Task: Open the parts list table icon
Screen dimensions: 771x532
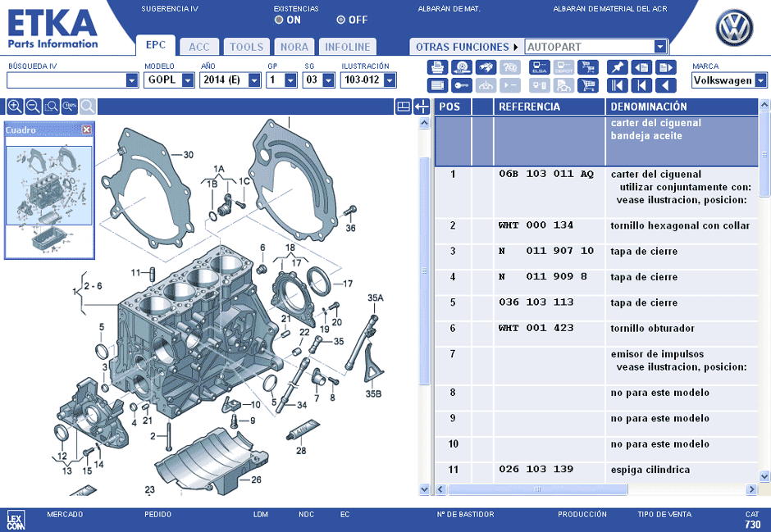Action: (x=437, y=85)
